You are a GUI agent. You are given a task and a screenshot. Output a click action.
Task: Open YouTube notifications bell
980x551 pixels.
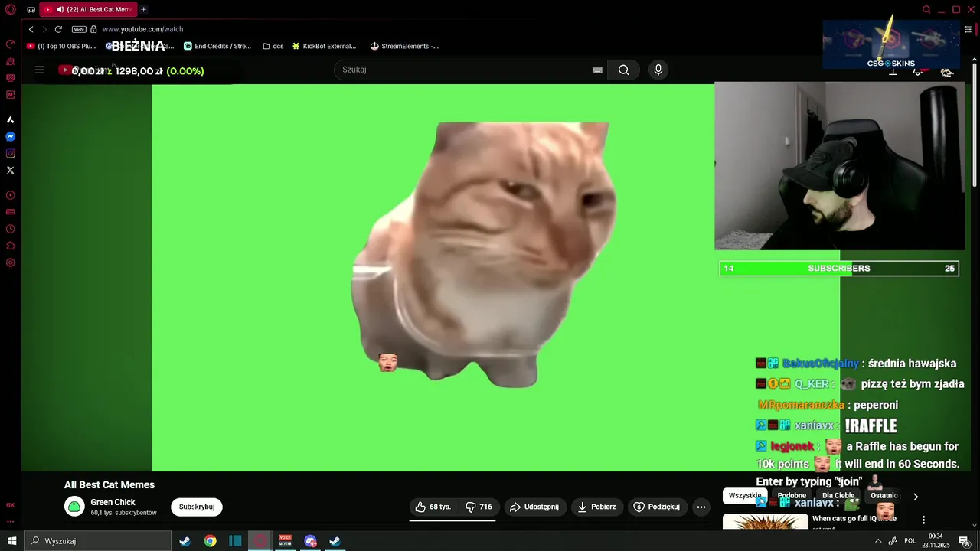(x=919, y=71)
